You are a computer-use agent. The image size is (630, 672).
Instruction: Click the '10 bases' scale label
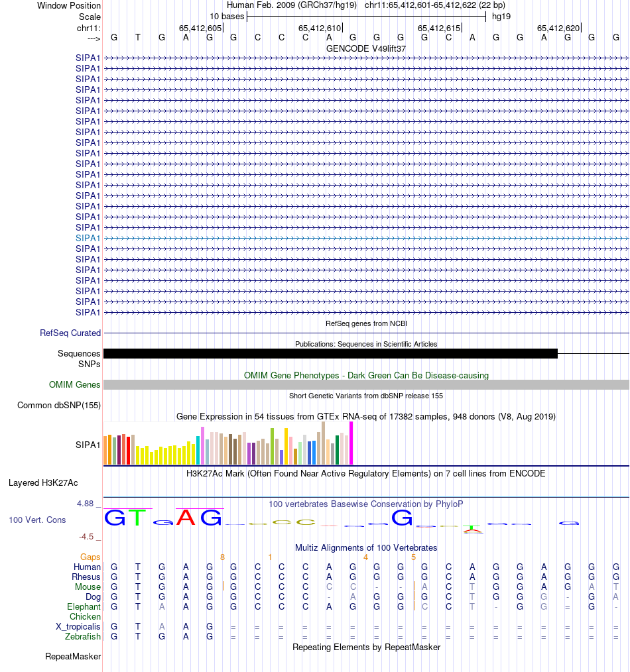pyautogui.click(x=227, y=17)
